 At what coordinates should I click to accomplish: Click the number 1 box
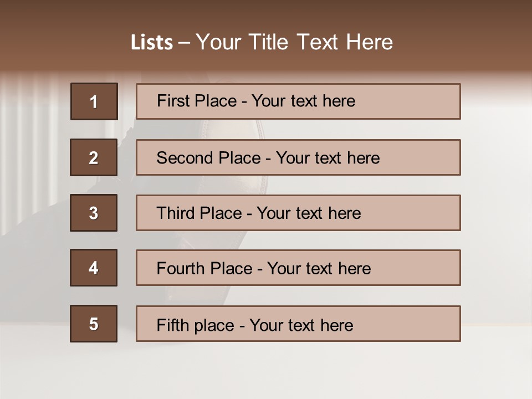point(94,101)
